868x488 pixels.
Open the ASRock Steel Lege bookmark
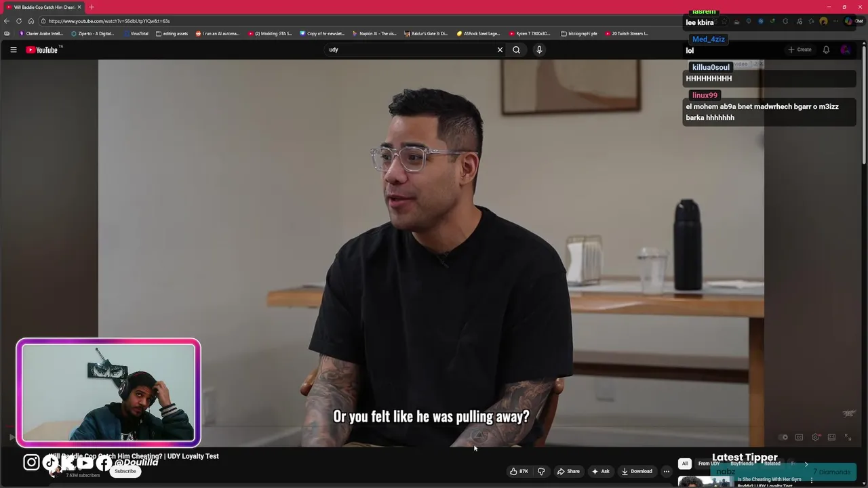click(478, 33)
